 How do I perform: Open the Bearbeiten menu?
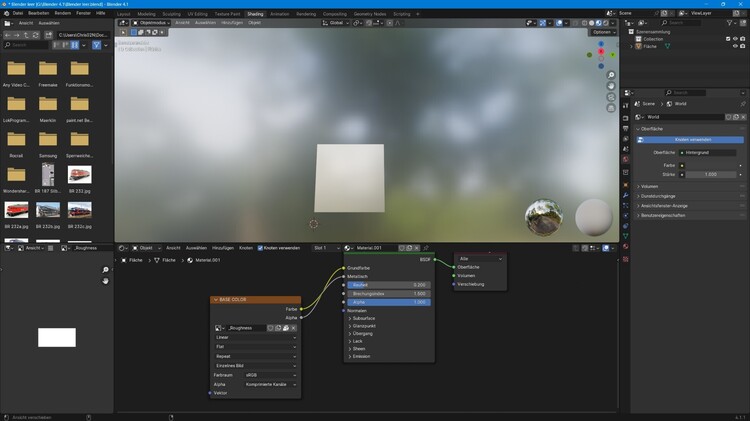39,13
